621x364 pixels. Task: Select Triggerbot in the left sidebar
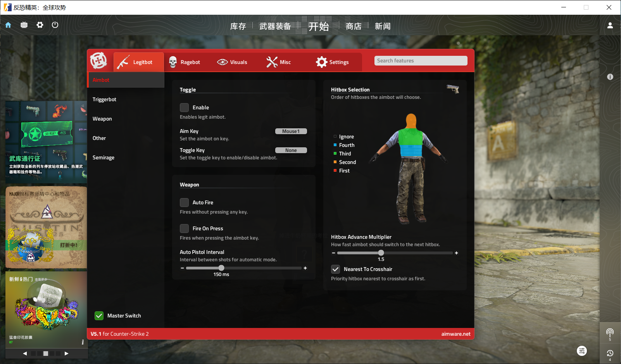tap(104, 99)
